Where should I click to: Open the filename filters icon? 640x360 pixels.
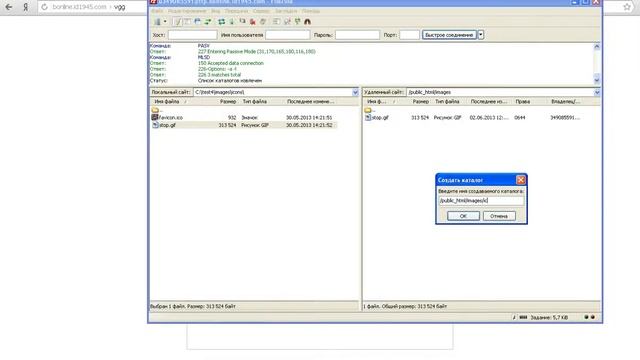click(x=276, y=22)
